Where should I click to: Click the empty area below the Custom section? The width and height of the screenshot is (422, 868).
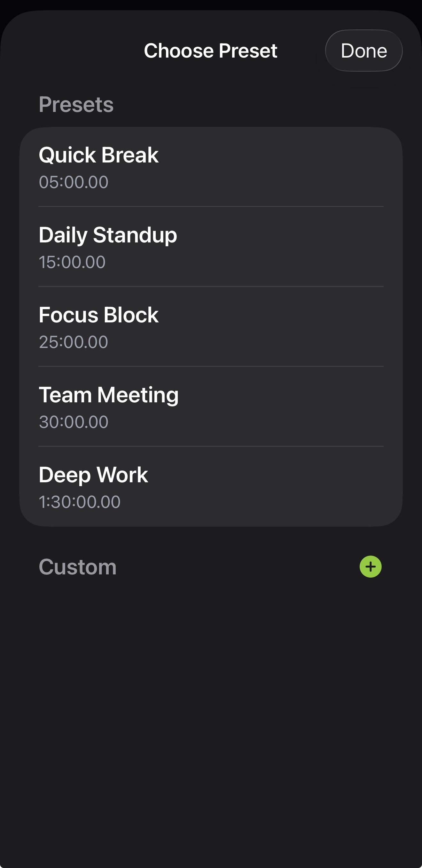pos(211,707)
